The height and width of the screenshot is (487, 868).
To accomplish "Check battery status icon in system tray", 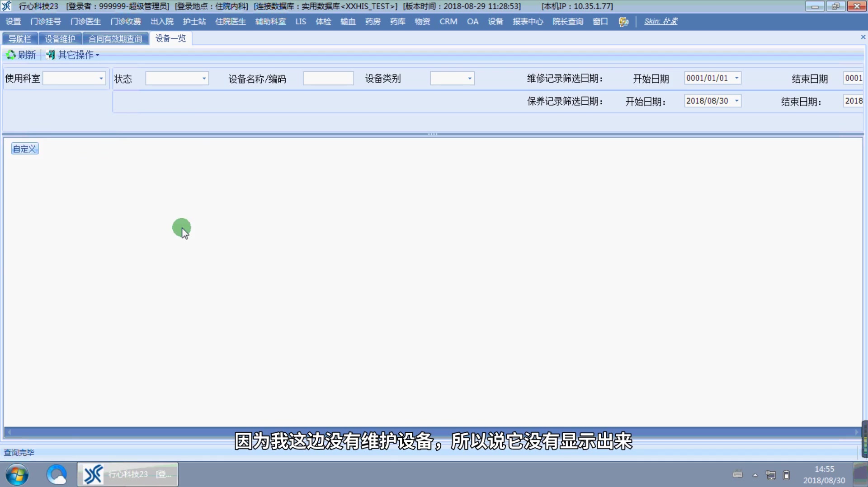I will pyautogui.click(x=786, y=475).
